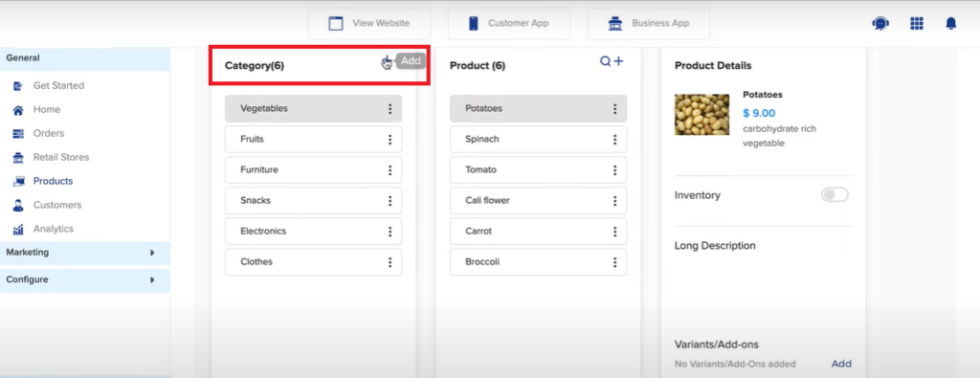Open Home in the sidebar
Screen dimensions: 980x378
point(47,109)
